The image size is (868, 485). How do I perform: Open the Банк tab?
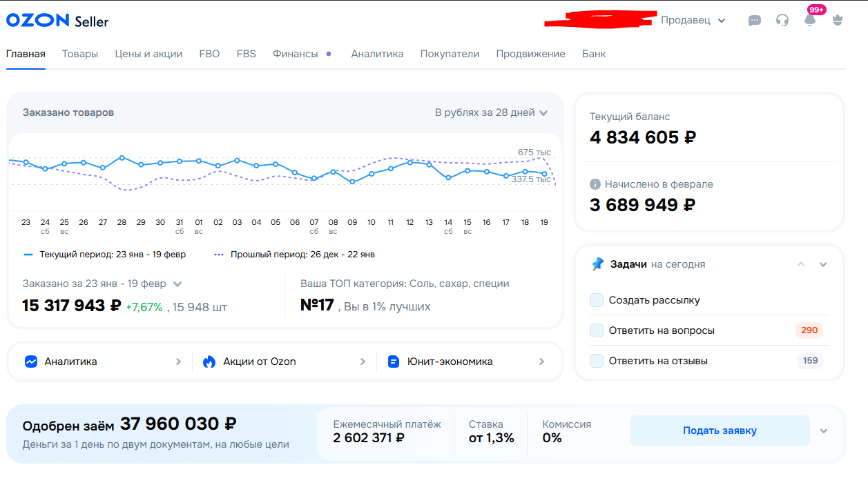tap(594, 54)
